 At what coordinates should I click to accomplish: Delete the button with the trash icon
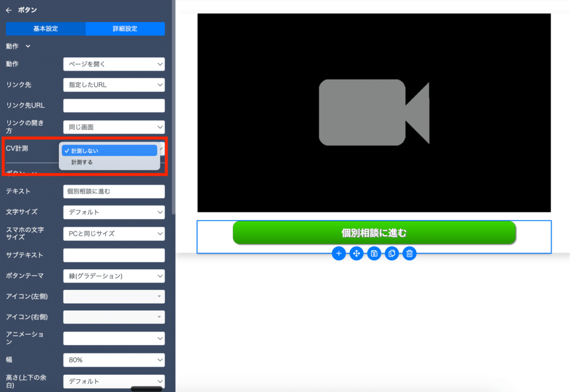[x=409, y=254]
